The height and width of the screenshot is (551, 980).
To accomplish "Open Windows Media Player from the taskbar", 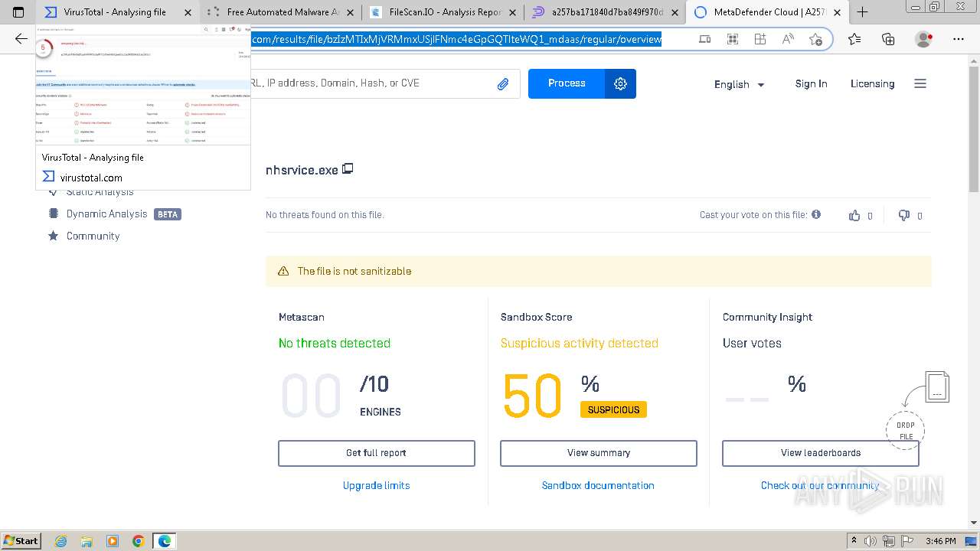I will click(113, 541).
